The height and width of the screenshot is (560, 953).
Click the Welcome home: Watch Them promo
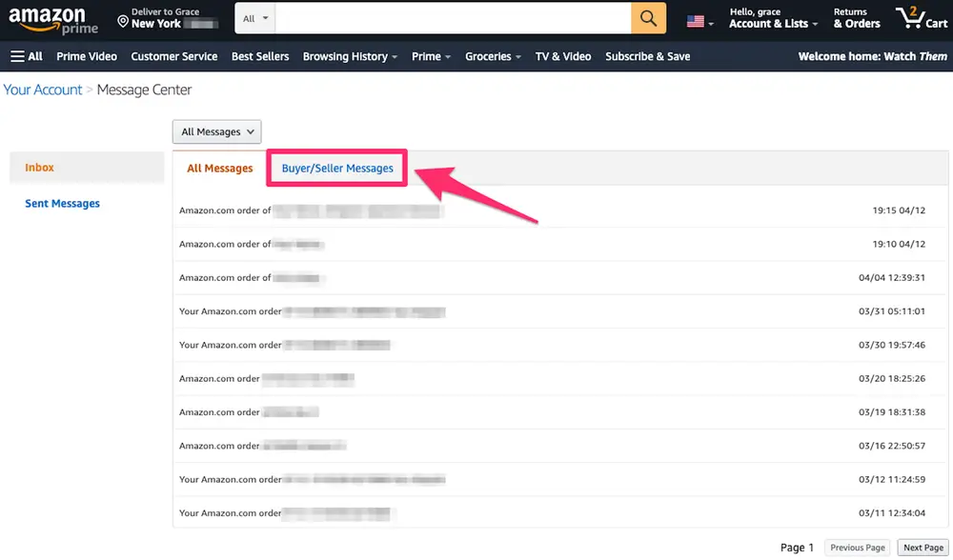point(872,56)
